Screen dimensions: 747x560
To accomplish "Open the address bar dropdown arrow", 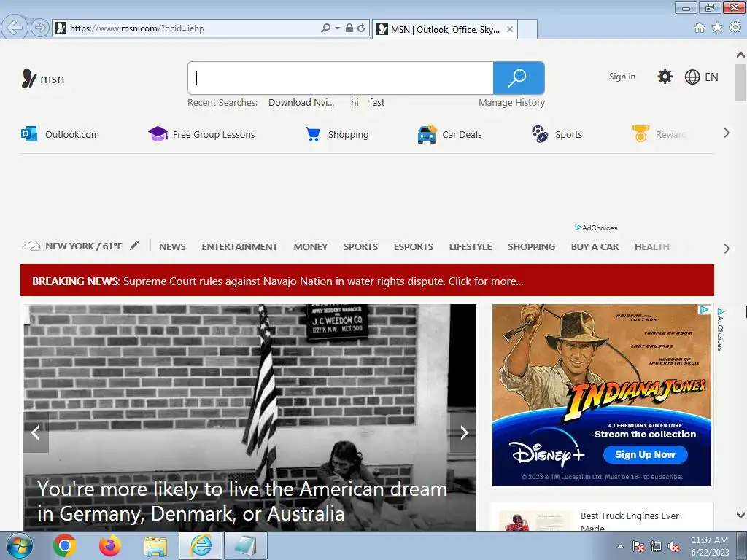I will click(x=337, y=28).
